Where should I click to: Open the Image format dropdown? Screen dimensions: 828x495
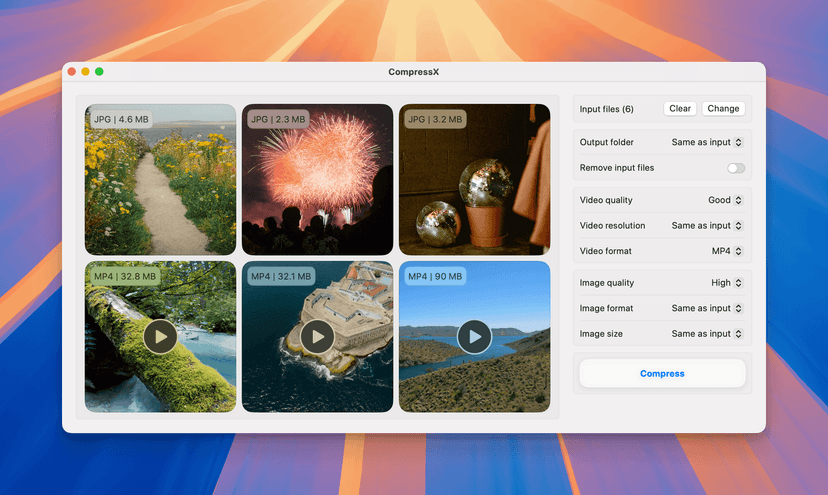pos(707,308)
